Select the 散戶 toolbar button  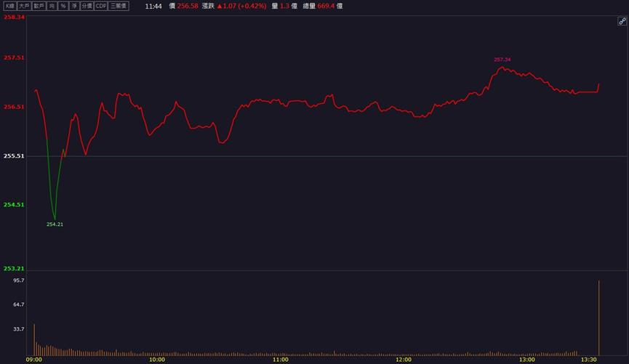click(x=39, y=6)
